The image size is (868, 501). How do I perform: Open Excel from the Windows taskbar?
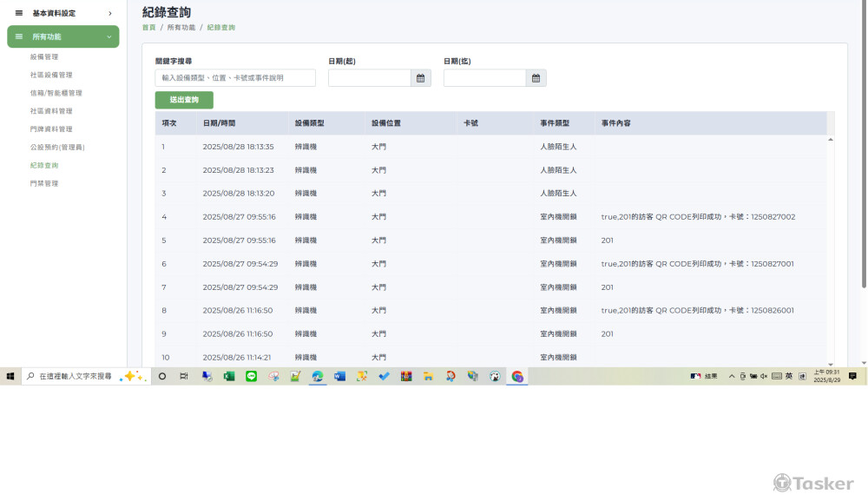point(229,376)
